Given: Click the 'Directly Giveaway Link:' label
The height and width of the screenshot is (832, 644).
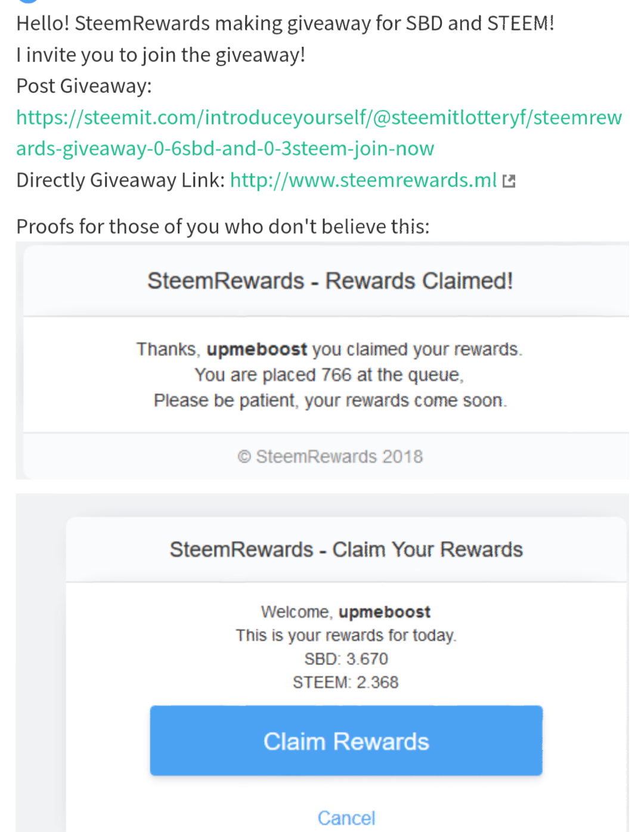Looking at the screenshot, I should [x=120, y=180].
